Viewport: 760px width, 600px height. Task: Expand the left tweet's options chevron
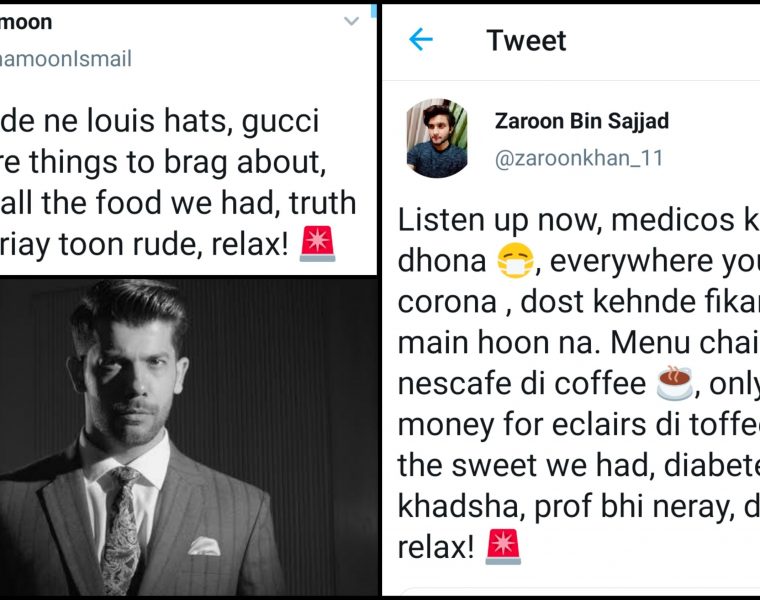click(351, 22)
